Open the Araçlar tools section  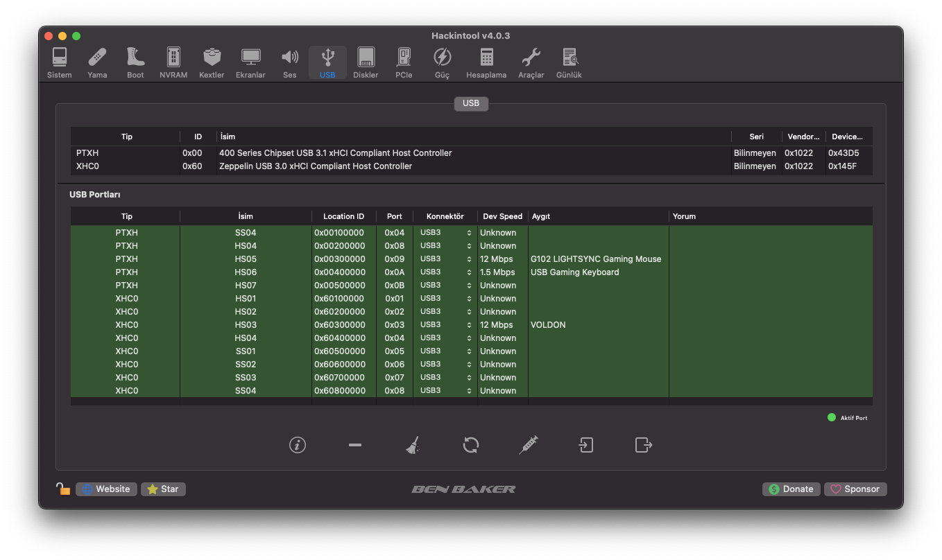point(531,63)
